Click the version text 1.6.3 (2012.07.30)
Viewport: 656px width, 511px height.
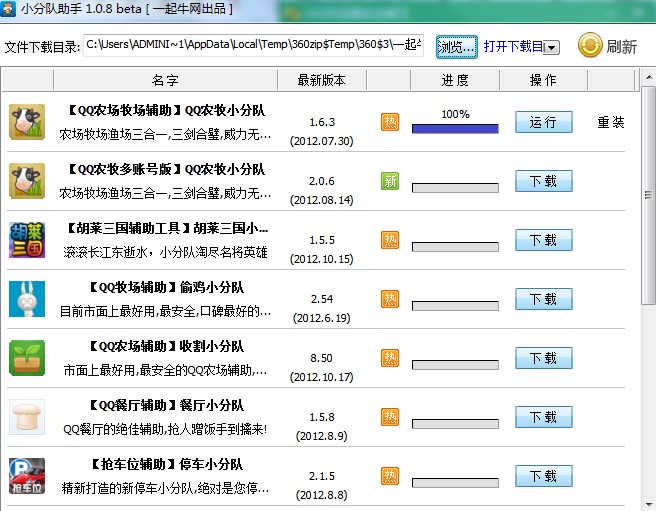322,131
